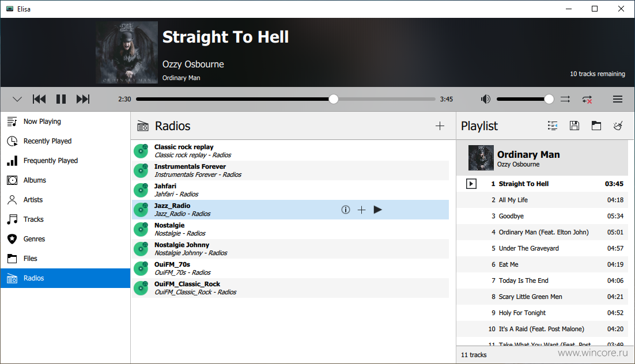Select Radios in the sidebar
The height and width of the screenshot is (364, 635).
[x=65, y=278]
